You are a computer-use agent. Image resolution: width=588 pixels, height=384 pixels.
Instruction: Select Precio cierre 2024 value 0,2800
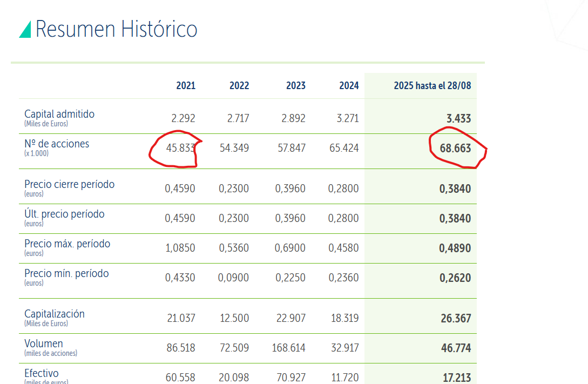[343, 188]
